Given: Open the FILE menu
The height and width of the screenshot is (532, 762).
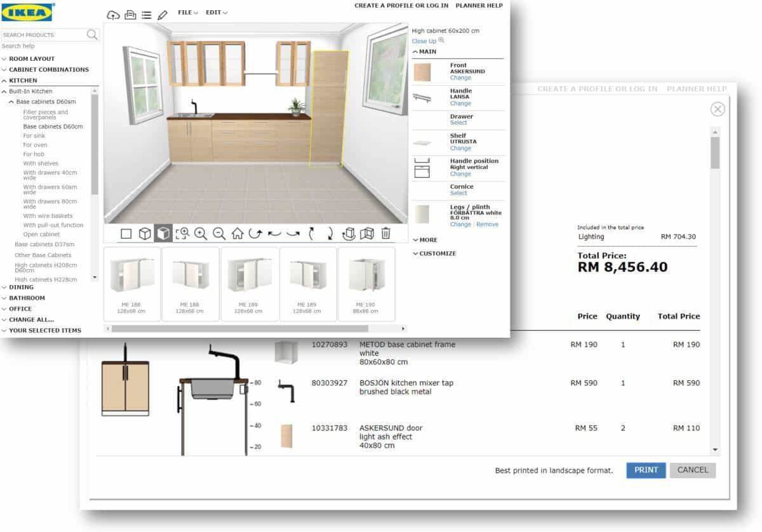Looking at the screenshot, I should click(188, 13).
